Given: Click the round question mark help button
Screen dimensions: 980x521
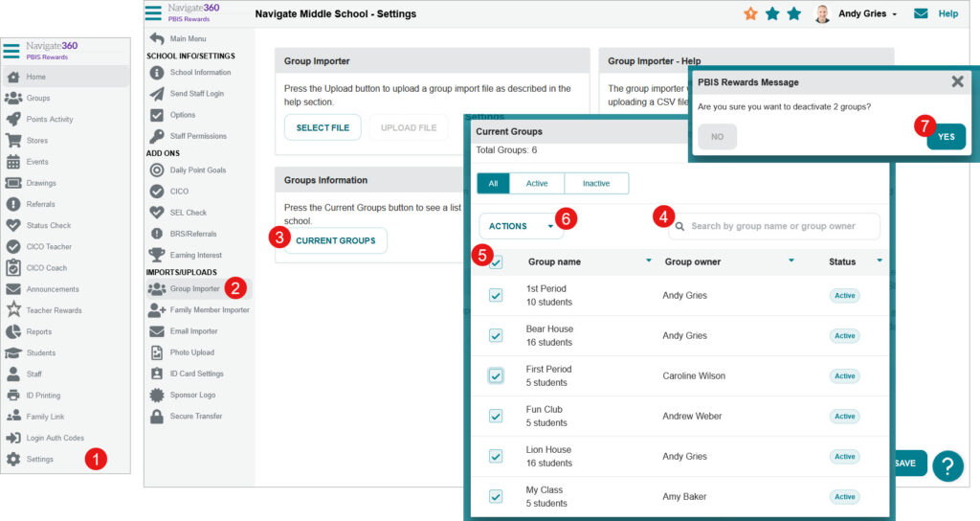Looking at the screenshot, I should 947,465.
